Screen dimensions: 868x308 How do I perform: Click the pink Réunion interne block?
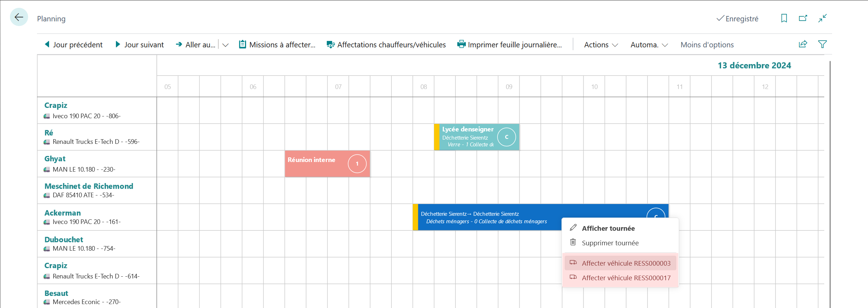click(327, 164)
